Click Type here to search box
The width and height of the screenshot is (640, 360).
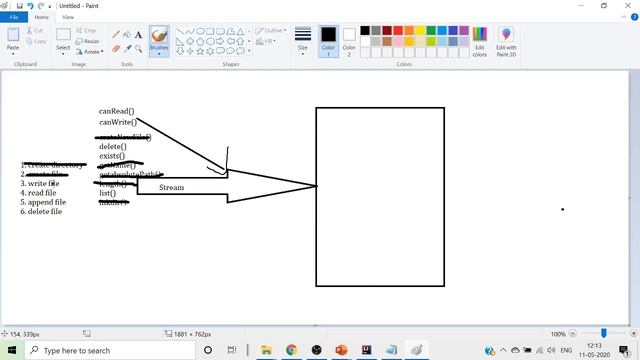[109, 350]
